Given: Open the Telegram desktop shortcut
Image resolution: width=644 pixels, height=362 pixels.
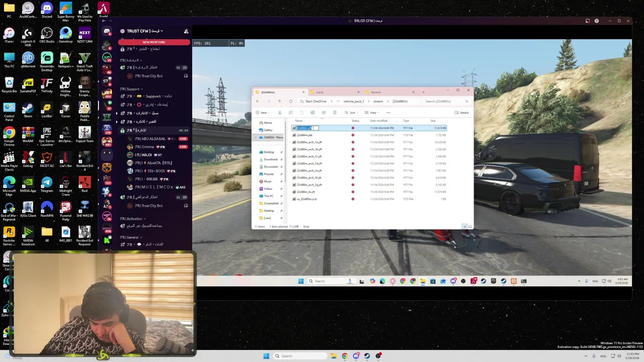Looking at the screenshot, I should (x=47, y=185).
